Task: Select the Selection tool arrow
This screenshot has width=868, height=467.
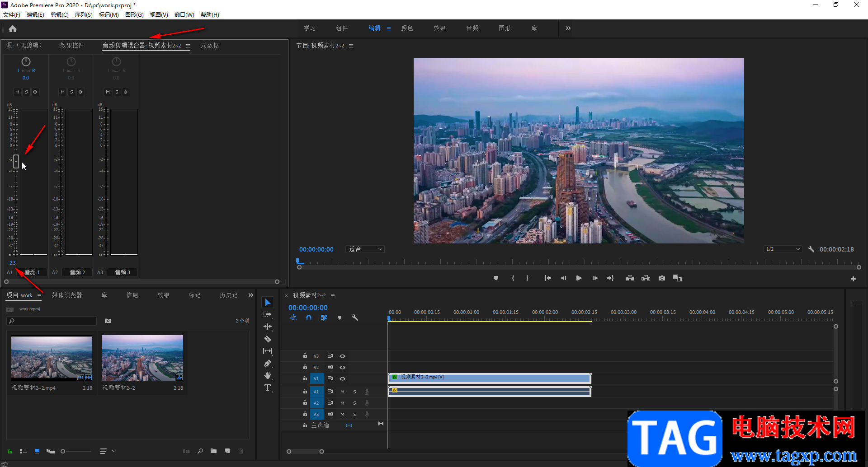Action: [x=268, y=302]
